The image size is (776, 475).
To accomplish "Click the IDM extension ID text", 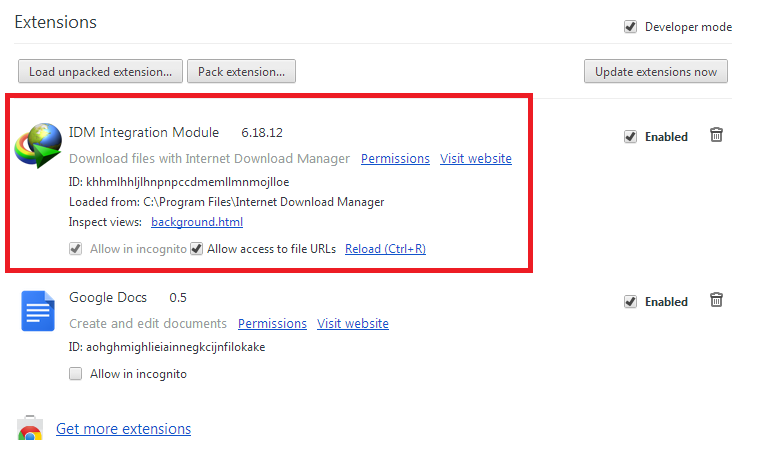I will pyautogui.click(x=179, y=182).
